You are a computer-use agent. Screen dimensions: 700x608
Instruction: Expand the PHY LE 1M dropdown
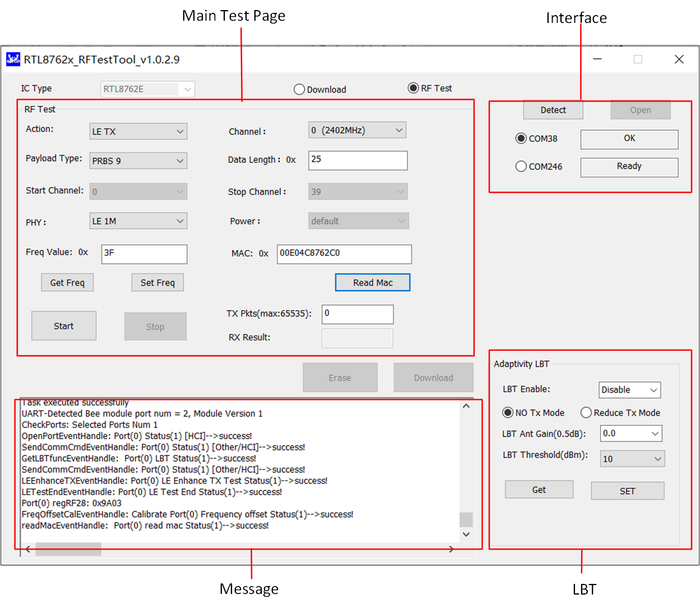[138, 221]
